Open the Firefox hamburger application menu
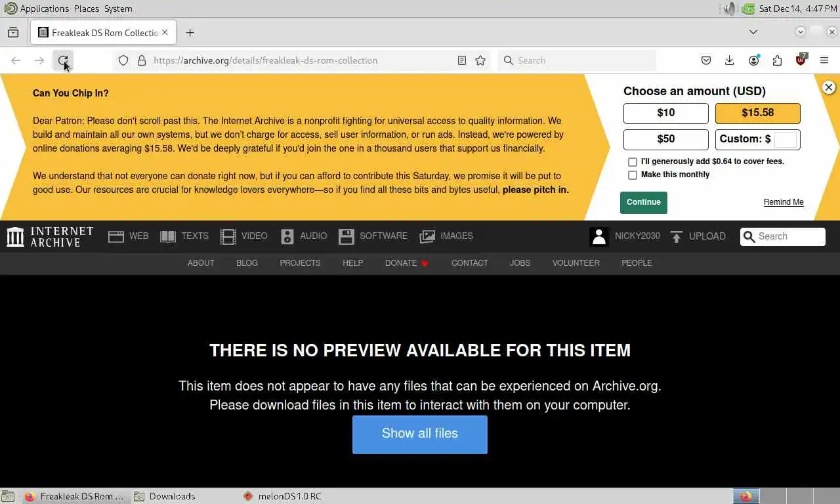Image resolution: width=840 pixels, height=504 pixels. pyautogui.click(x=824, y=60)
